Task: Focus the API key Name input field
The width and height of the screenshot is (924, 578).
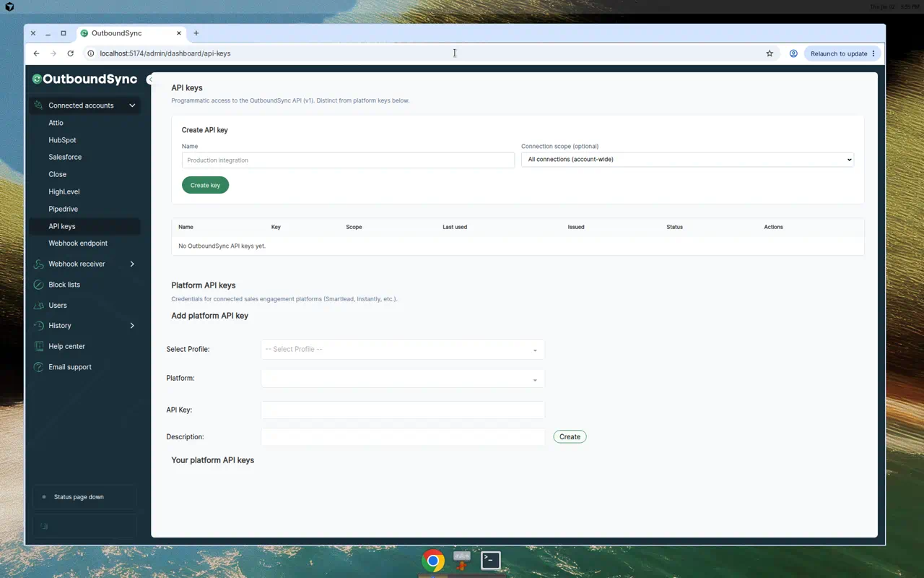Action: (348, 160)
